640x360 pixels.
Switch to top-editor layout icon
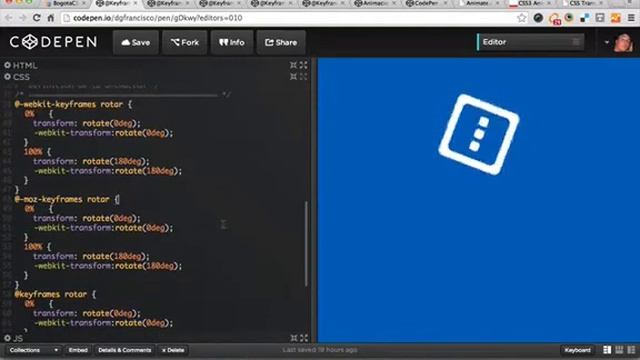[619, 350]
